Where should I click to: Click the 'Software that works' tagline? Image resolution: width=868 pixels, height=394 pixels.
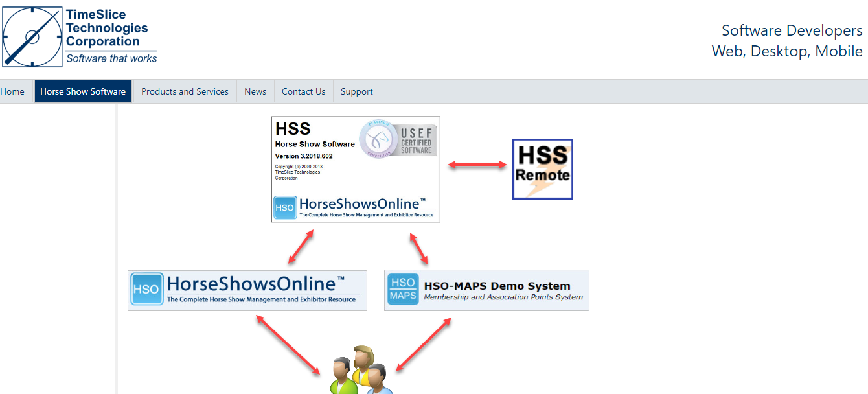[x=111, y=58]
